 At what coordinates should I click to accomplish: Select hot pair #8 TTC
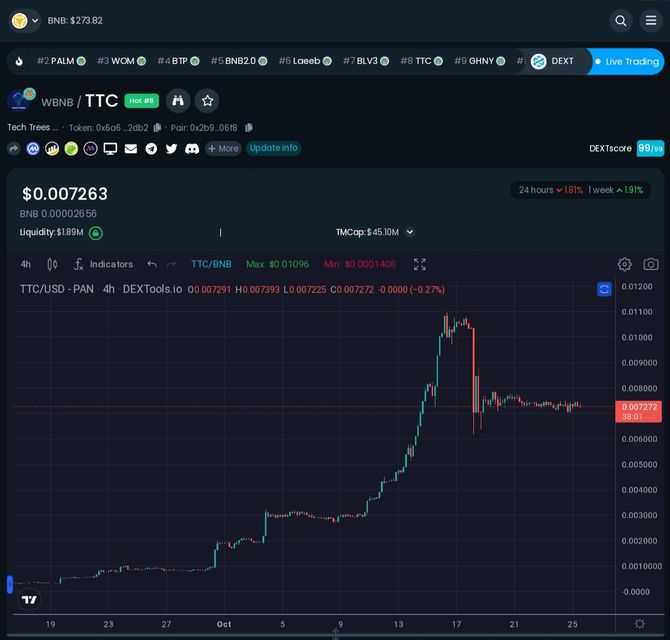click(421, 61)
